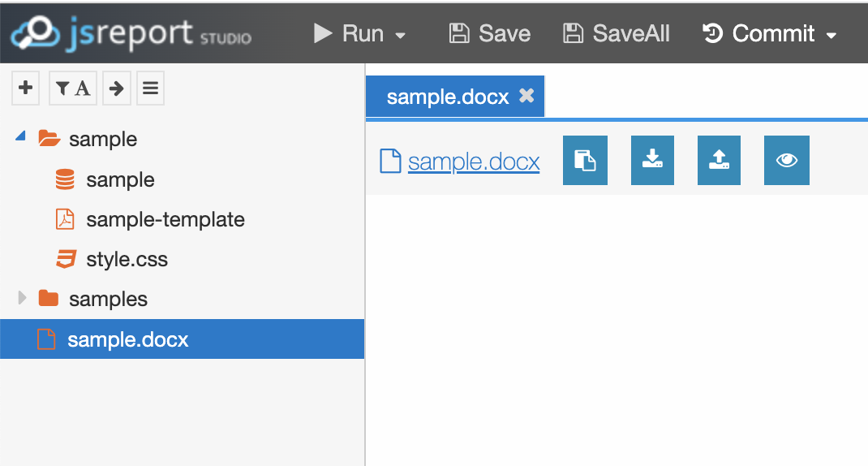
Task: Select the sample-template tree item
Action: [x=165, y=219]
